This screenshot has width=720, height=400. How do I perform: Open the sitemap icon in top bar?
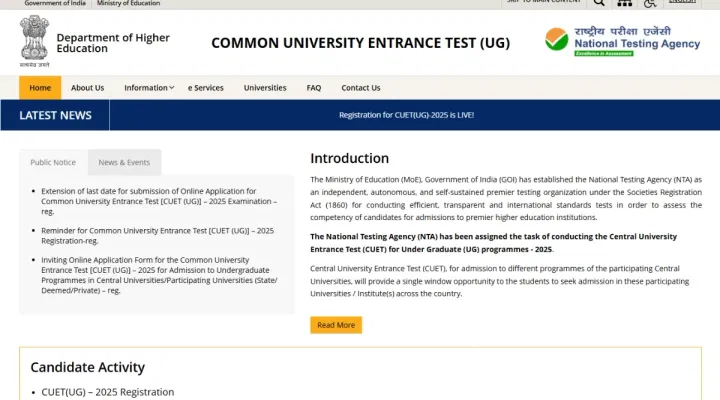click(624, 3)
